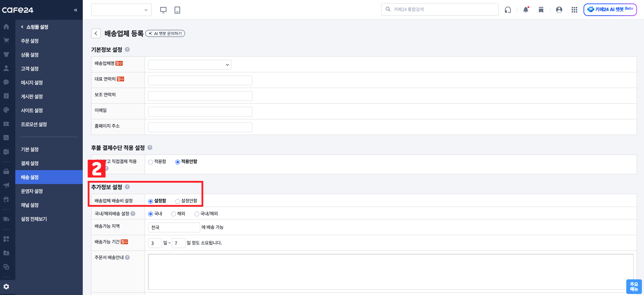Viewport: 644px width, 295px height.
Task: Click the 대표 연락처 input field
Action: (x=200, y=80)
